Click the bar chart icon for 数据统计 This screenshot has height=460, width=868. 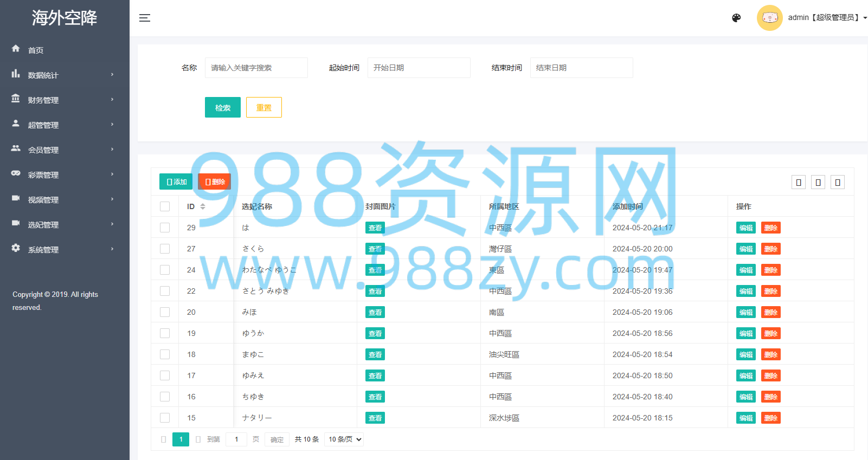pyautogui.click(x=16, y=74)
